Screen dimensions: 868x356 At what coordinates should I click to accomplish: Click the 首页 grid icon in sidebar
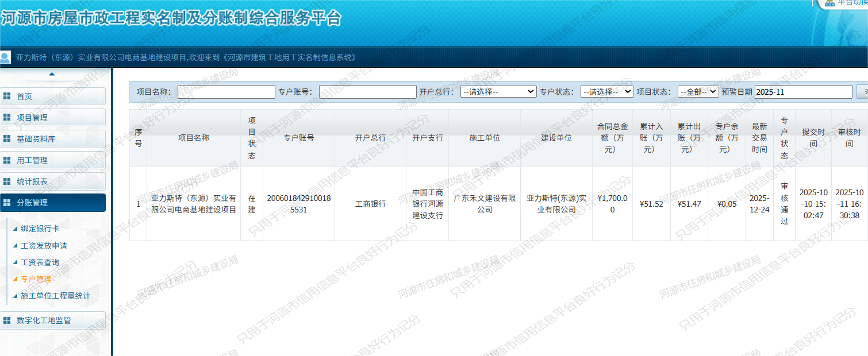pyautogui.click(x=7, y=96)
